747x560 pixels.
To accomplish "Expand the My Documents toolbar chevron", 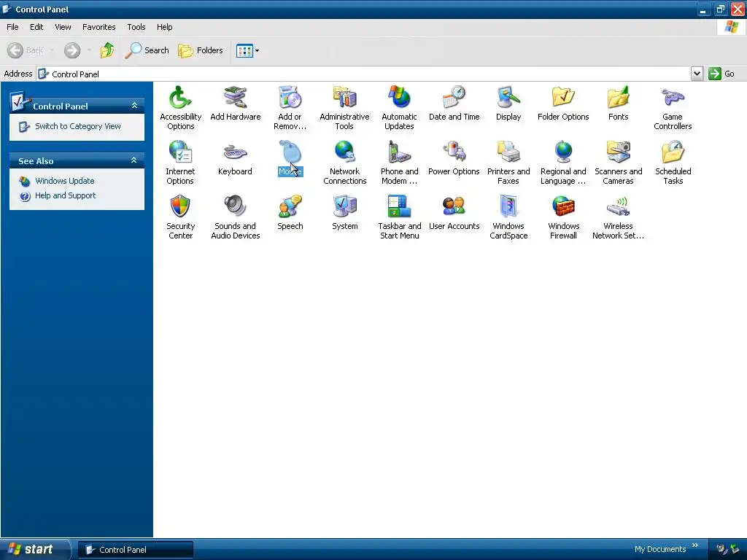I will 695,545.
